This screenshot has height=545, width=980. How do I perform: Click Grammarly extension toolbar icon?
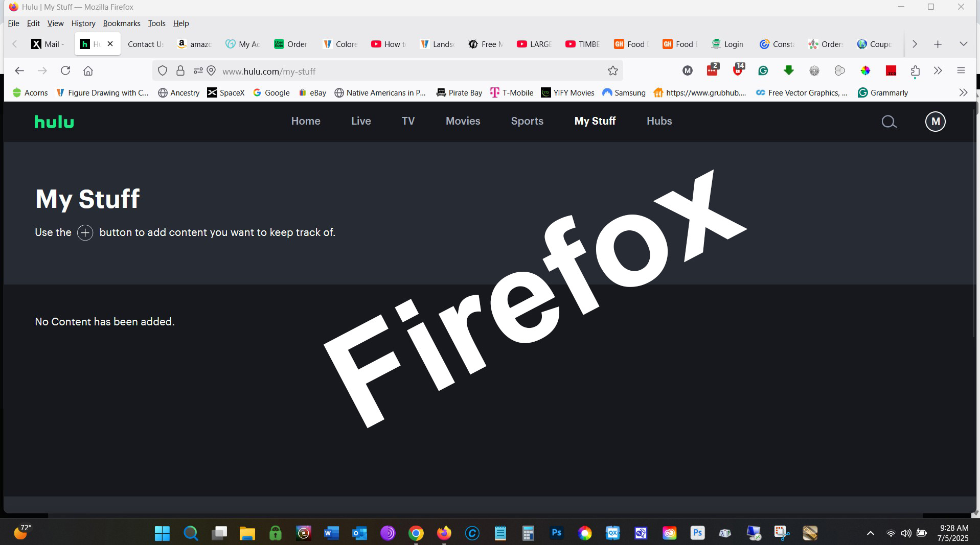coord(763,71)
